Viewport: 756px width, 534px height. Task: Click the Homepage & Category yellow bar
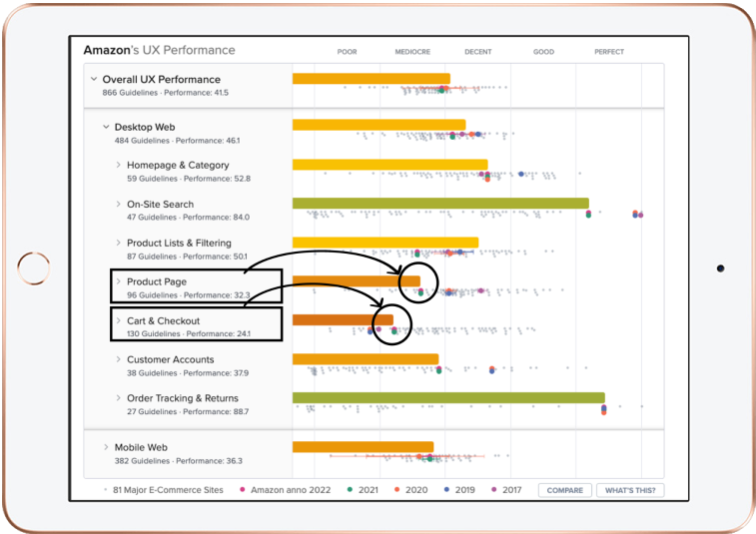(390, 165)
